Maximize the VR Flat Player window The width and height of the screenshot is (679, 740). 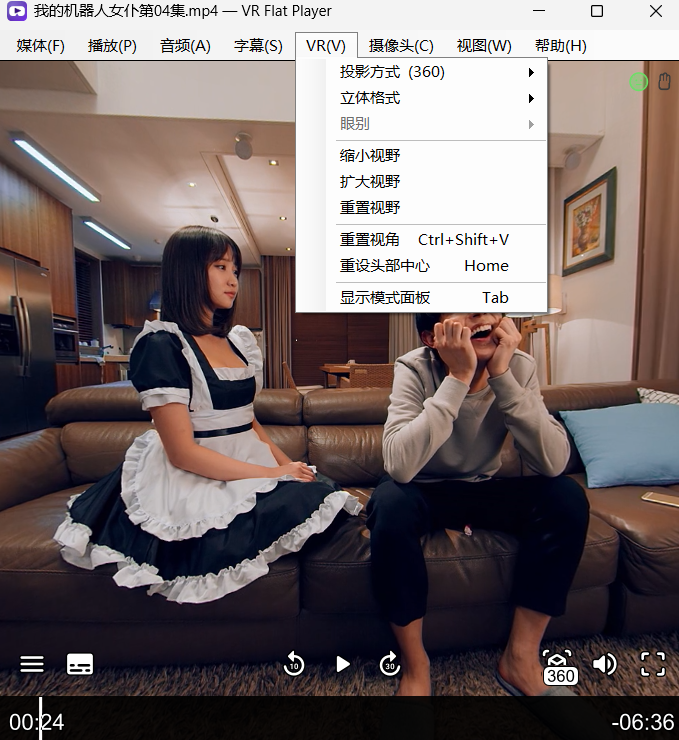[x=597, y=11]
